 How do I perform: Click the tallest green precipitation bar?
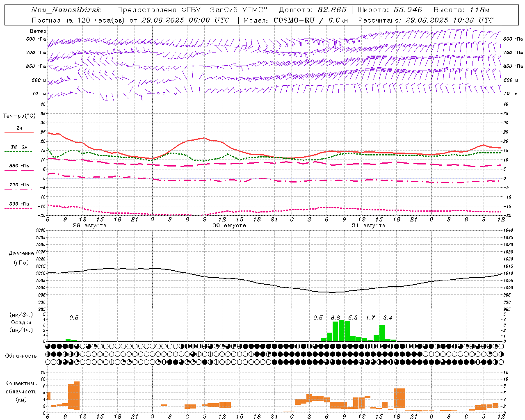341,331
